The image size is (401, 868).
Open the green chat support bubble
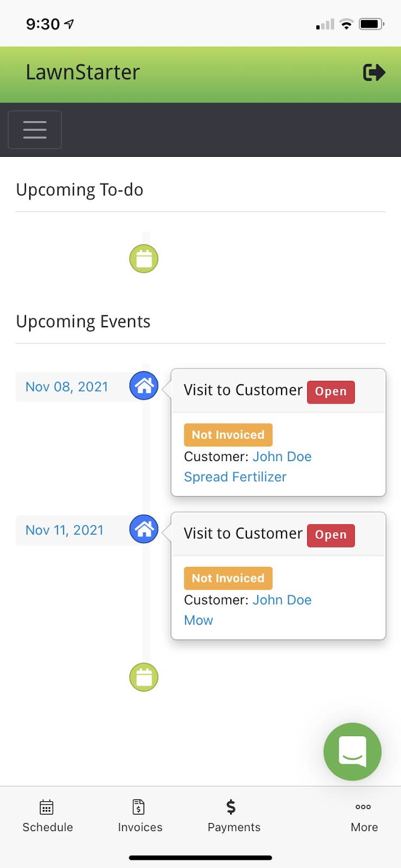(x=353, y=751)
